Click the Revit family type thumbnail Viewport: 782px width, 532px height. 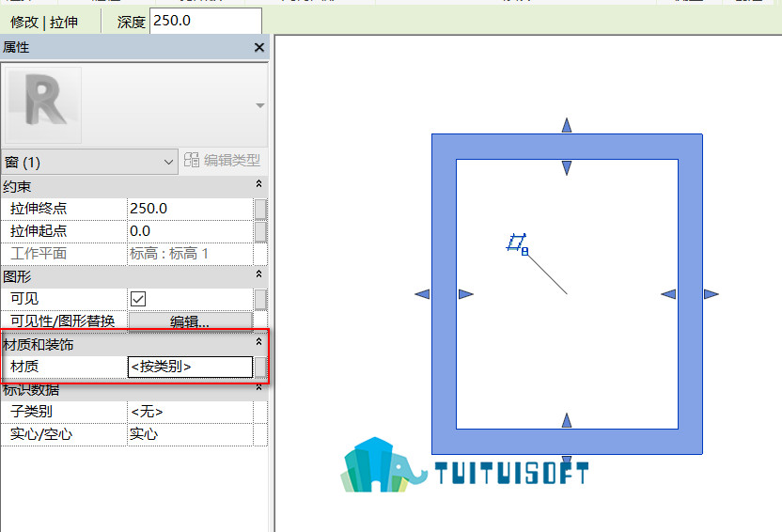tap(43, 104)
